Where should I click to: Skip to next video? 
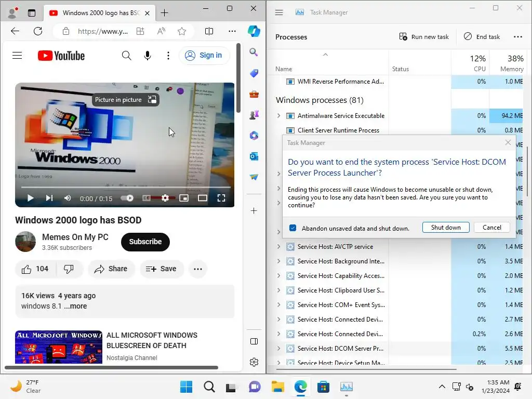pyautogui.click(x=49, y=198)
